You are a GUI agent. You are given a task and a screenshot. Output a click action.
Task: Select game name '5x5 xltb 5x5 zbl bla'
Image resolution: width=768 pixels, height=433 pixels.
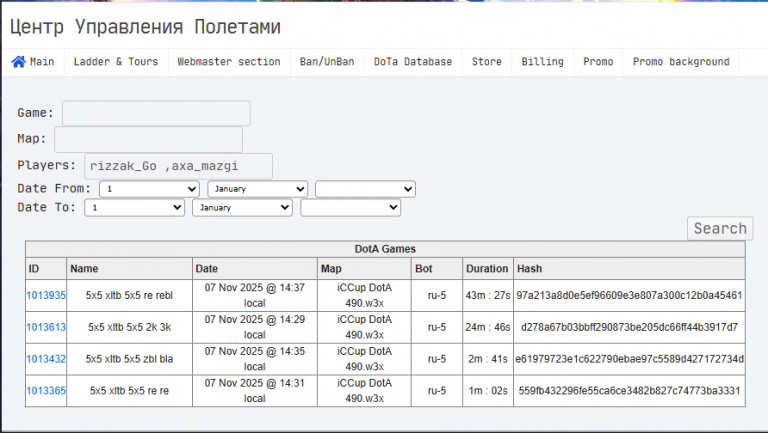click(129, 359)
